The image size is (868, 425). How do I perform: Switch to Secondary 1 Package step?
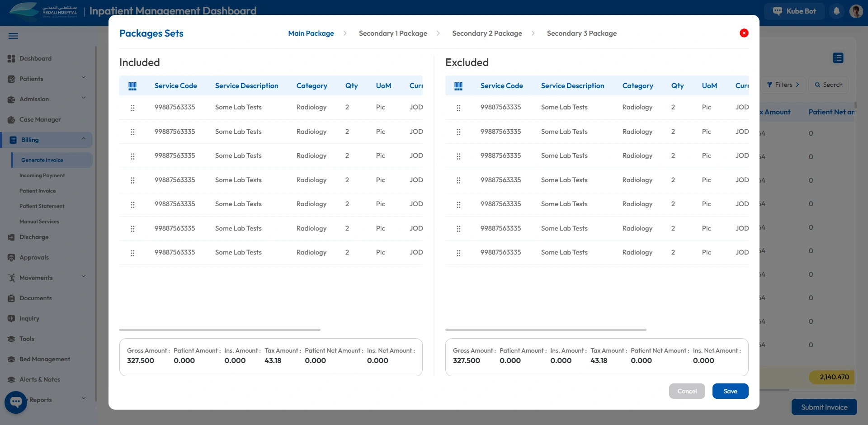(392, 33)
